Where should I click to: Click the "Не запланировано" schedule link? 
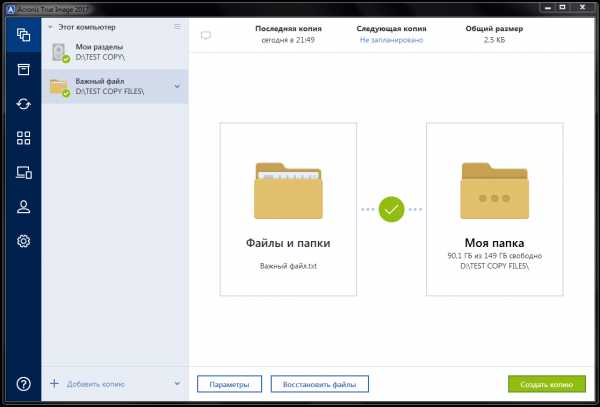390,40
